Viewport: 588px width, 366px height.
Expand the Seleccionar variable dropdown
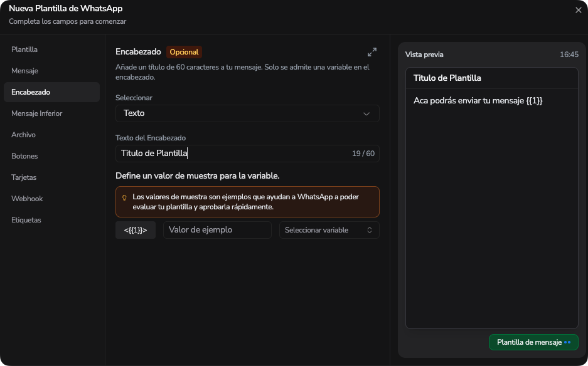[329, 230]
